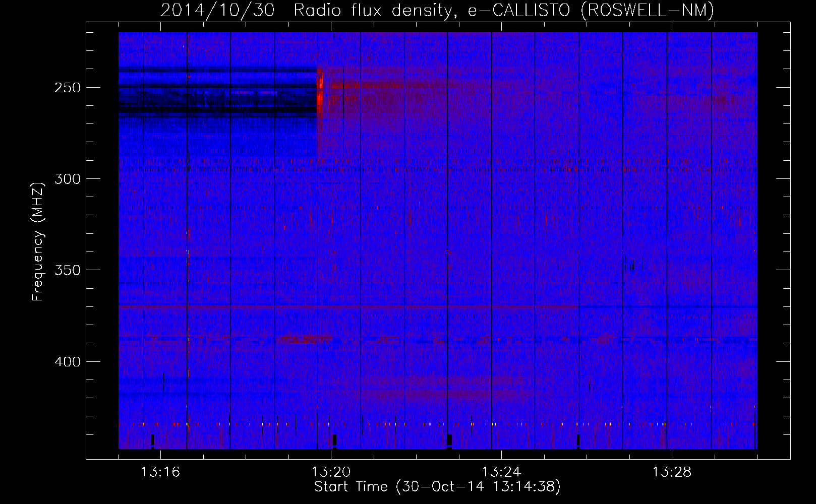Viewport: 816px width, 504px height.
Task: Select the 350 frequency axis label
Action: coord(68,270)
